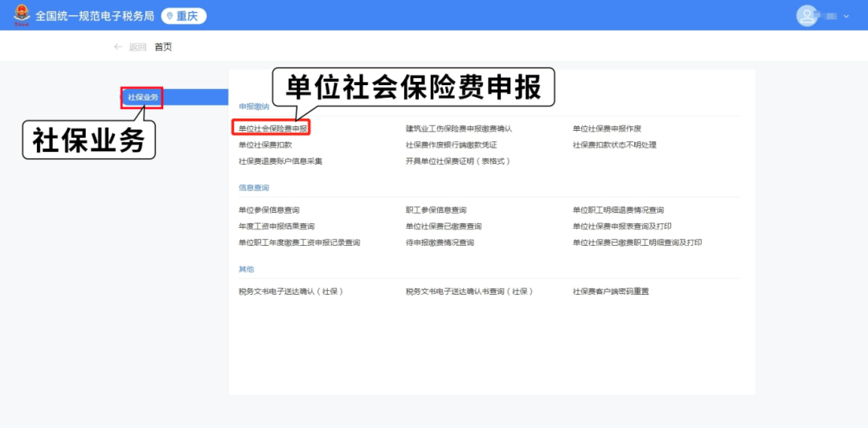The height and width of the screenshot is (428, 868).
Task: Click the tax bureau emblem logo
Action: coord(22,15)
